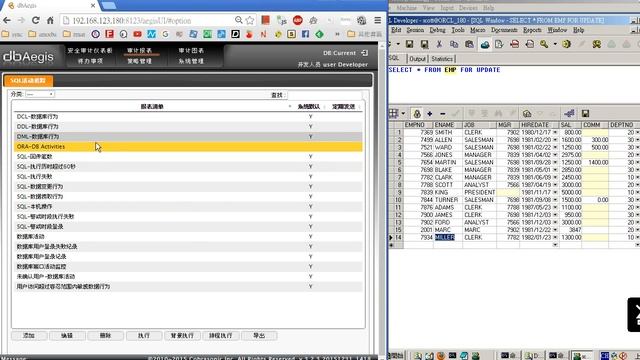Click the yellow gear execute icon

566,44
